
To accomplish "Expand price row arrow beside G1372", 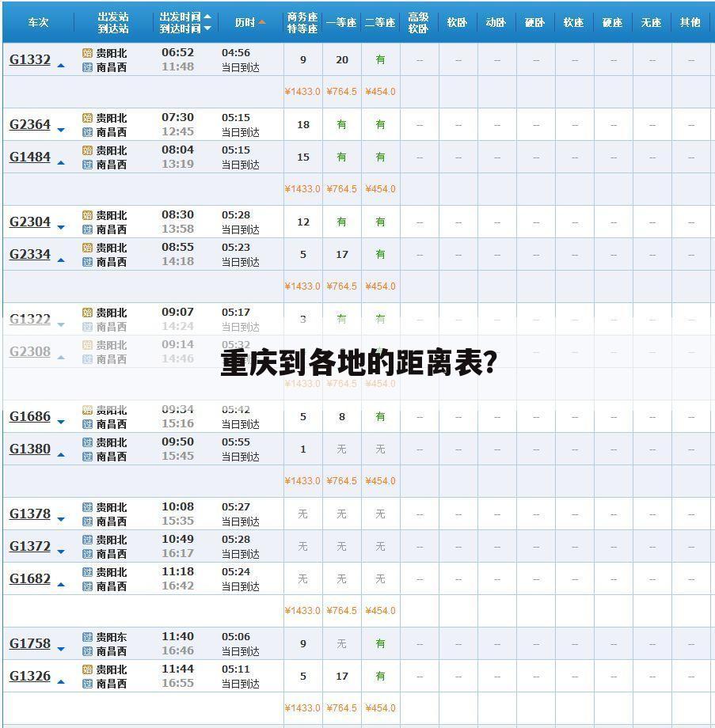I will point(61,552).
